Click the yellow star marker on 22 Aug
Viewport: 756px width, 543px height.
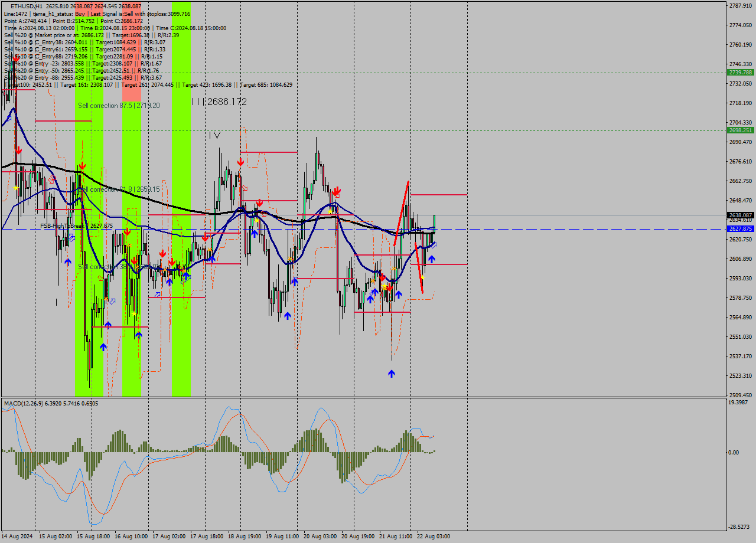[x=422, y=277]
